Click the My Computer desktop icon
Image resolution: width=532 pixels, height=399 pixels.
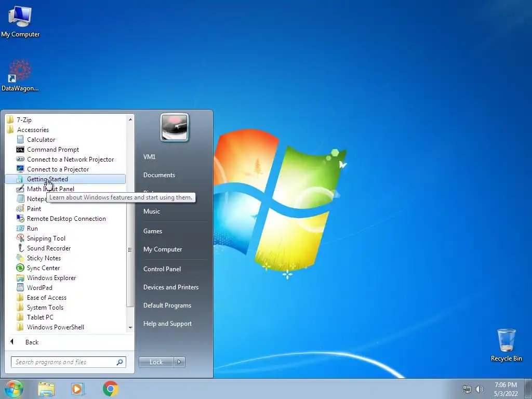pyautogui.click(x=20, y=17)
